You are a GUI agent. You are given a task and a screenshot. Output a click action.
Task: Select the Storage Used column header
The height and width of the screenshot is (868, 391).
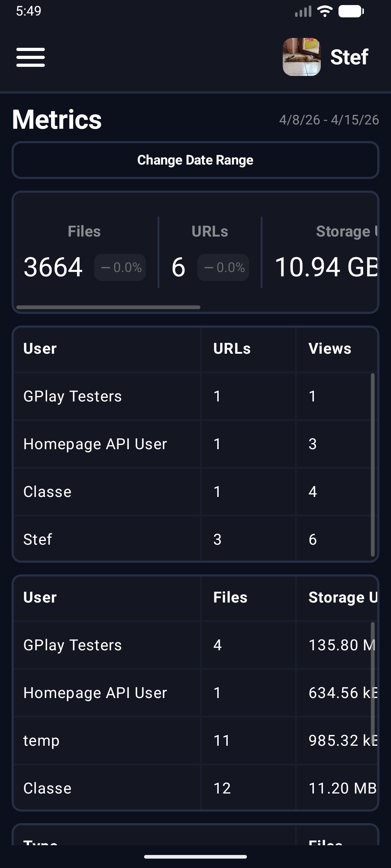coord(343,597)
